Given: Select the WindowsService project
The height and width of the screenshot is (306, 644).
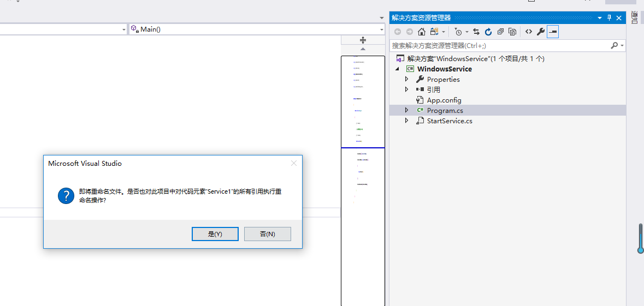Looking at the screenshot, I should click(445, 69).
